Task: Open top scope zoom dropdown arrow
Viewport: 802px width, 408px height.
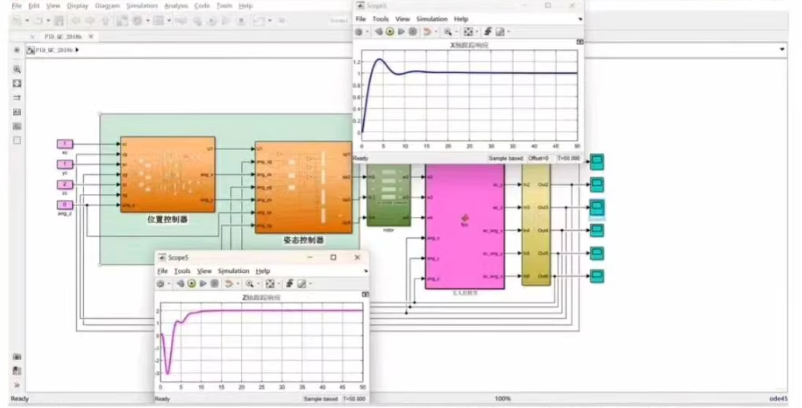Action: [x=456, y=32]
